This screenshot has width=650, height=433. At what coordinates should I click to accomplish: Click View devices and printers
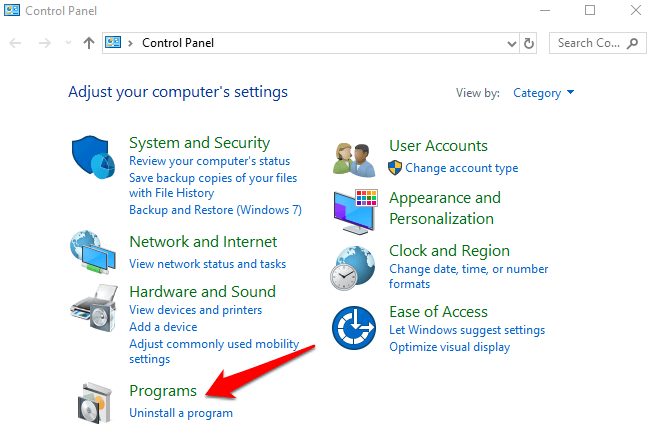[x=196, y=310]
